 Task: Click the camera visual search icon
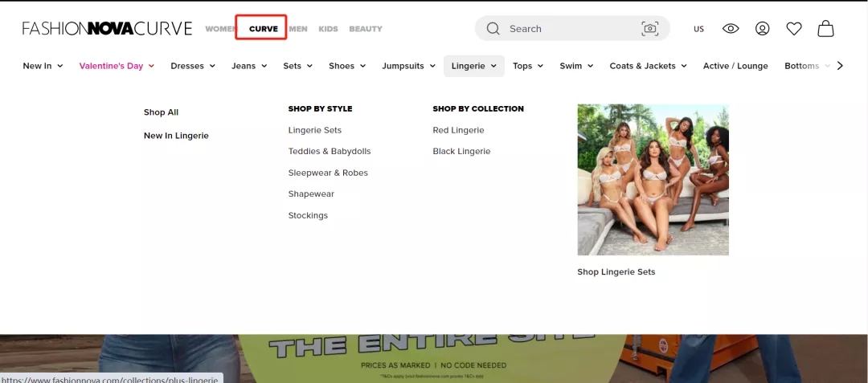tap(649, 29)
